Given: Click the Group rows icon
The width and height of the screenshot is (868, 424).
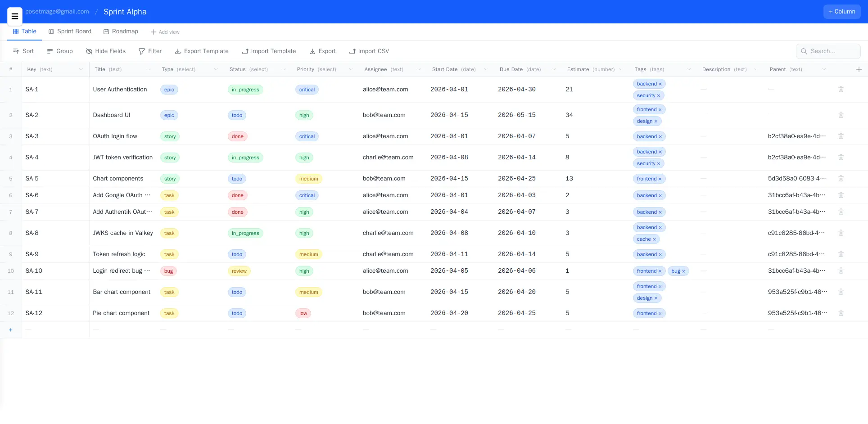Looking at the screenshot, I should point(50,51).
